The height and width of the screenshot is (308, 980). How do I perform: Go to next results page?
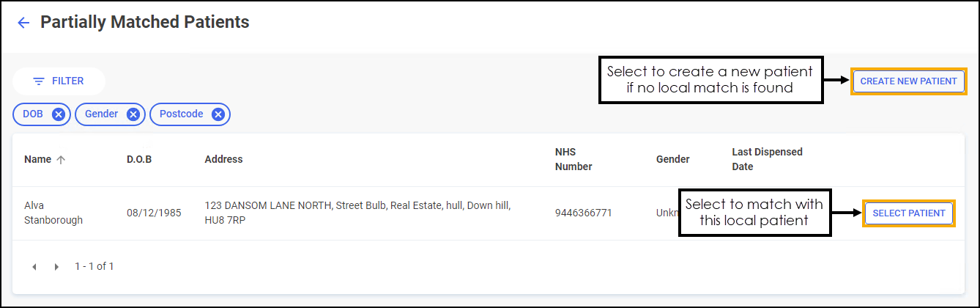tap(56, 267)
